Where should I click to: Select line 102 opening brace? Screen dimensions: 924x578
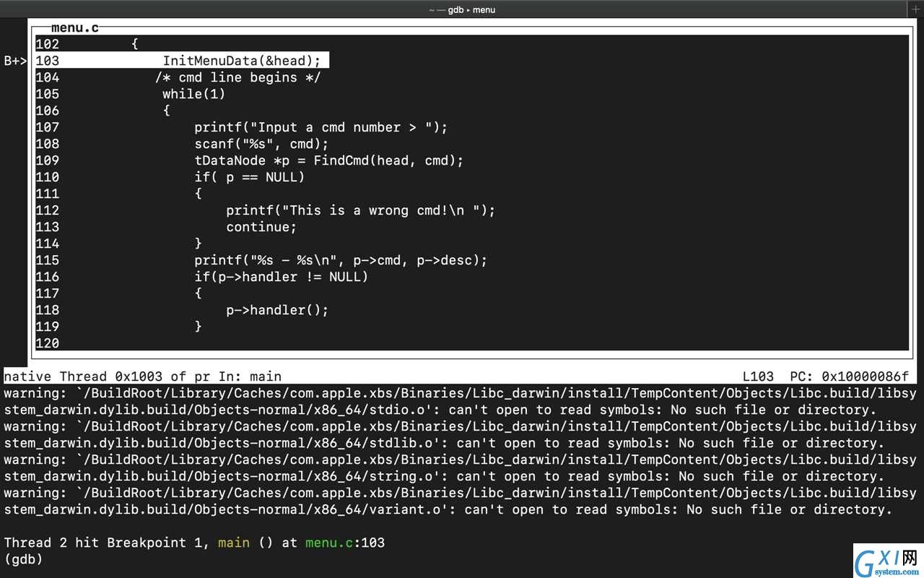[x=134, y=44]
